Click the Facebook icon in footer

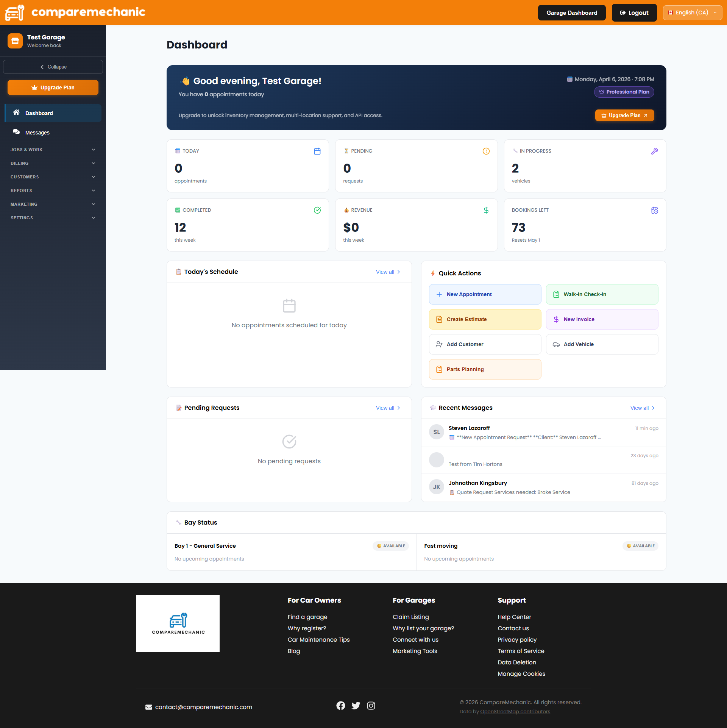pos(340,706)
